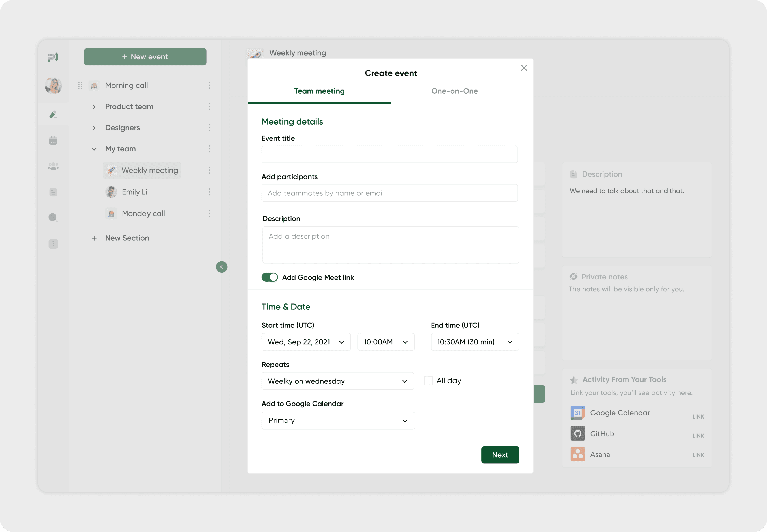Screen dimensions: 767x532
Task: Open the start date dropdown
Action: coord(306,342)
